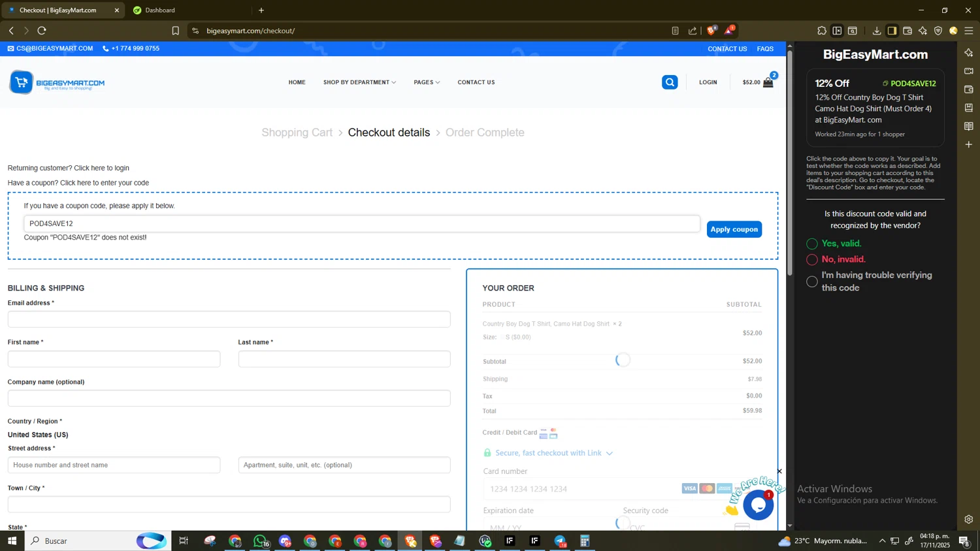Open Task View on the taskbar
The image size is (980, 551).
184,541
